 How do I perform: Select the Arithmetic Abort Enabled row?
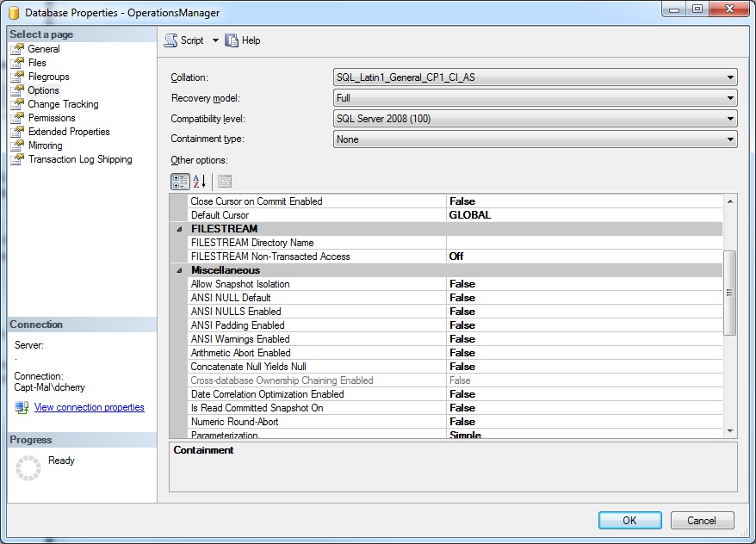click(455, 353)
